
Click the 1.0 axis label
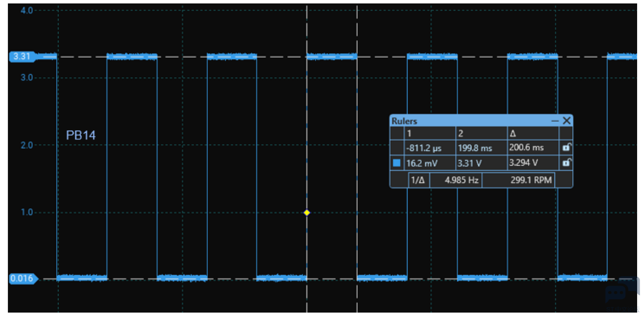click(27, 212)
